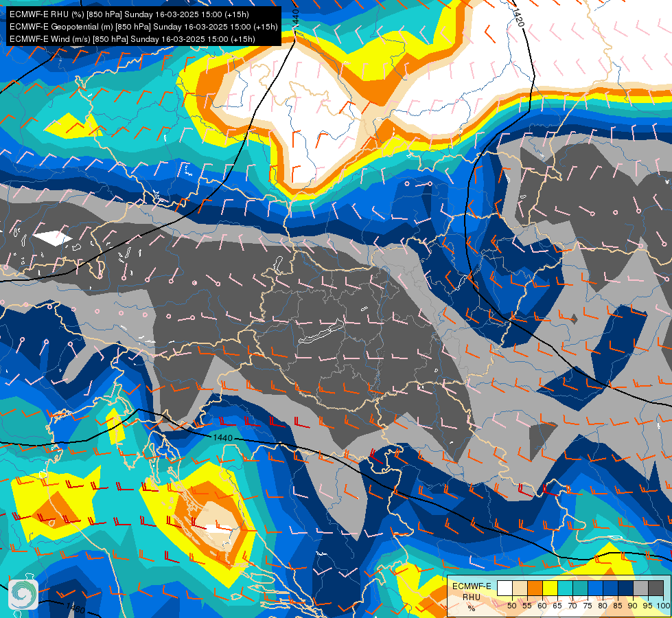
Task: Click the legend value 90
Action: [633, 606]
